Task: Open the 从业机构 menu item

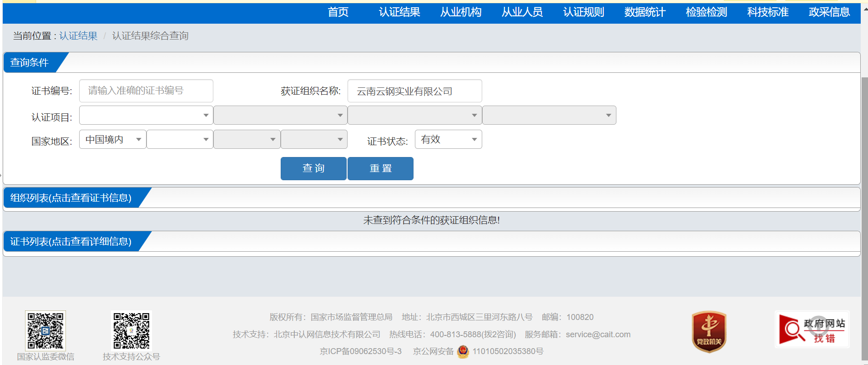Action: click(460, 12)
